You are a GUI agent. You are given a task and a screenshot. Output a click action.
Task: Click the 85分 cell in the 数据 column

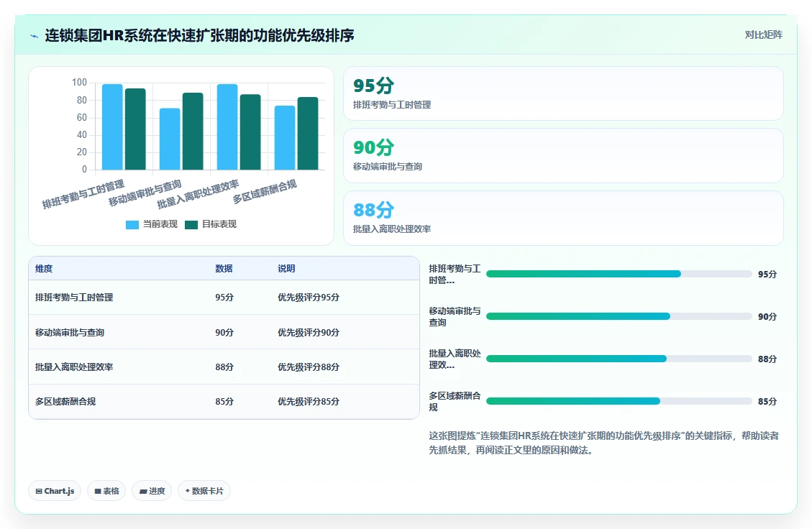[224, 402]
